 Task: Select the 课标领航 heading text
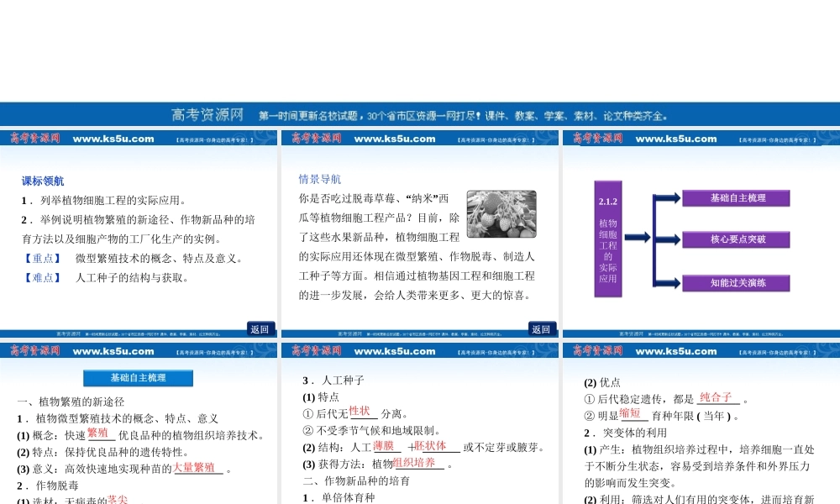point(43,181)
